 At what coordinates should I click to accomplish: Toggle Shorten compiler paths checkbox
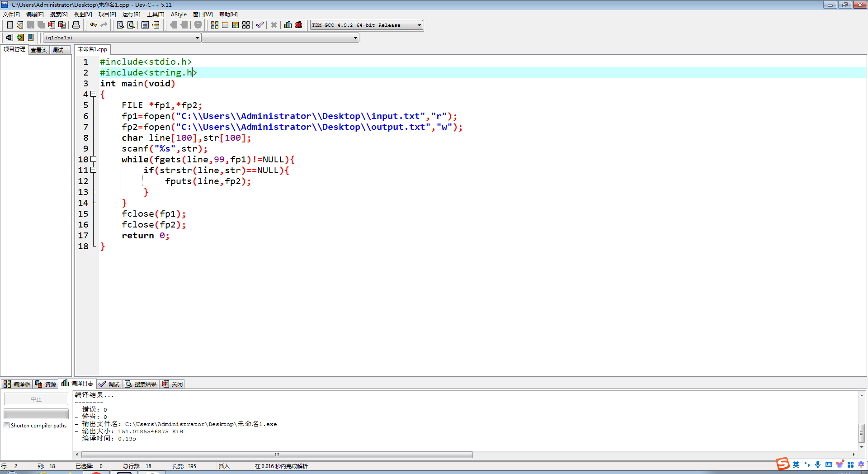point(7,426)
